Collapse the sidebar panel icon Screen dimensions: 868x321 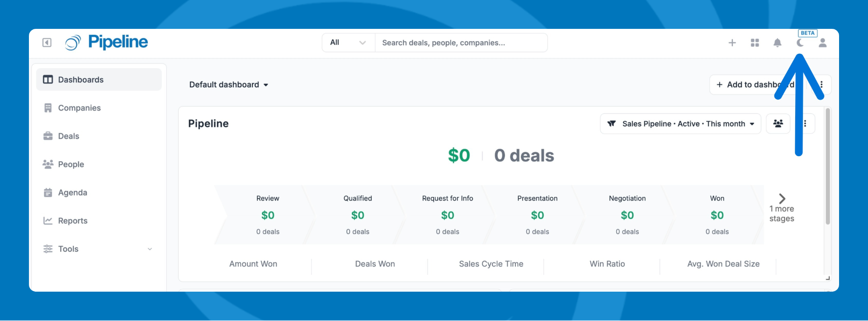pyautogui.click(x=47, y=42)
